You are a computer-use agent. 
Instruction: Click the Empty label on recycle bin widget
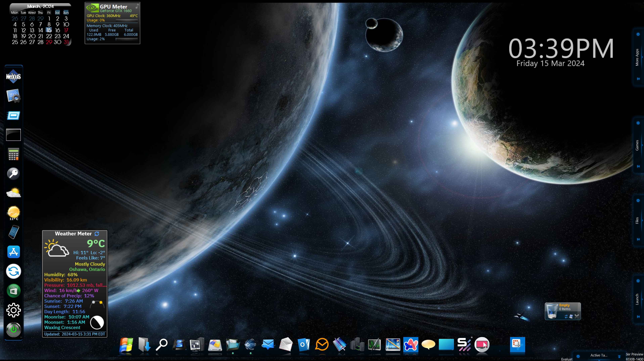564,305
